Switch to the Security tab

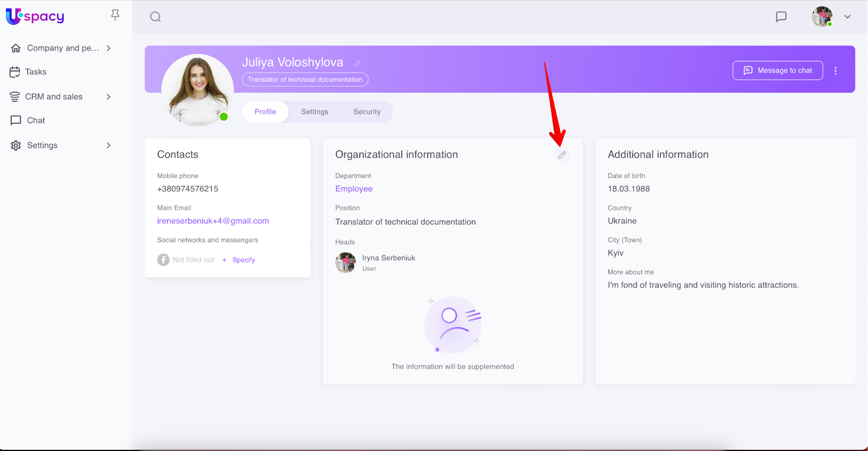(367, 112)
